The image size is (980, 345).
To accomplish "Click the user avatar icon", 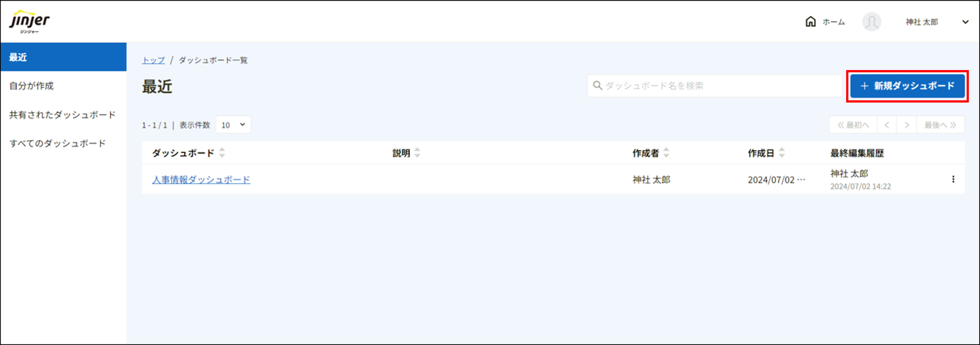I will coord(872,22).
